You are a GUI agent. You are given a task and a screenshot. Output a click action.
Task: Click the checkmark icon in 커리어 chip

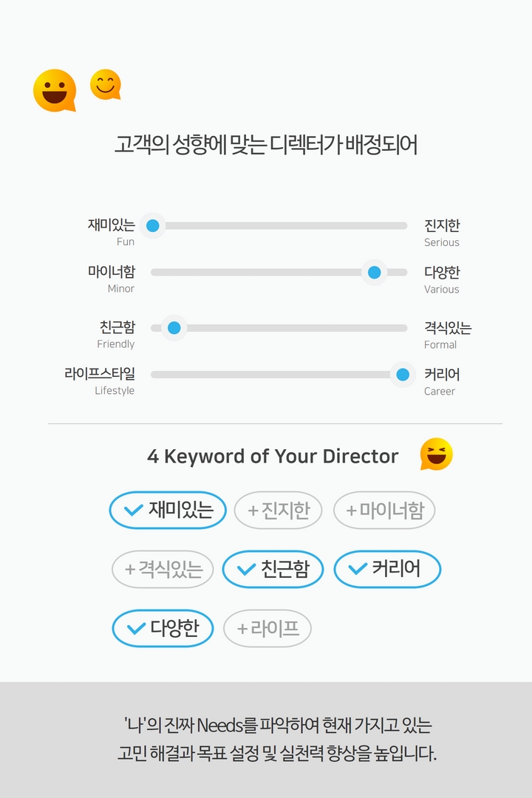click(x=358, y=568)
